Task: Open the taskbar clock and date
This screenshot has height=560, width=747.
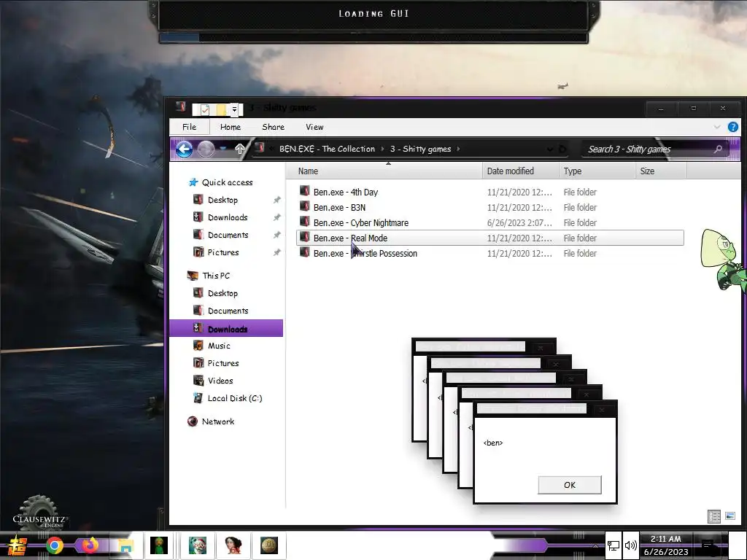Action: 665,545
